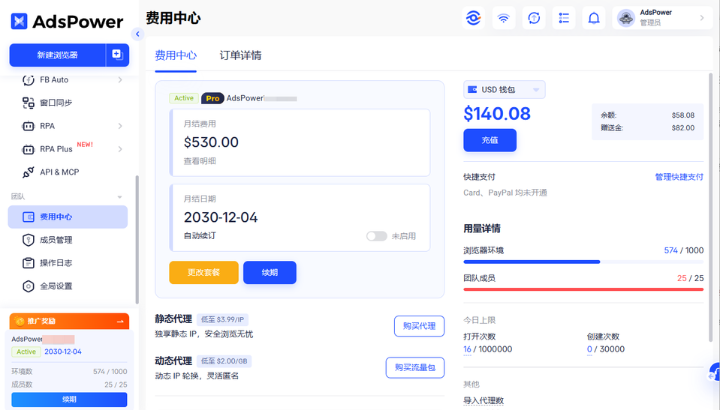720x410 pixels.
Task: Click the 充值 button
Action: (490, 140)
